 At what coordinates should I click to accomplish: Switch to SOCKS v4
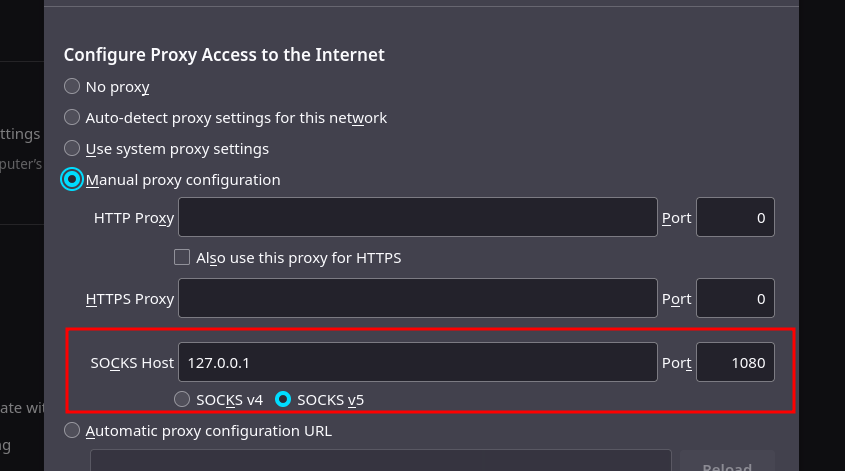tap(182, 399)
